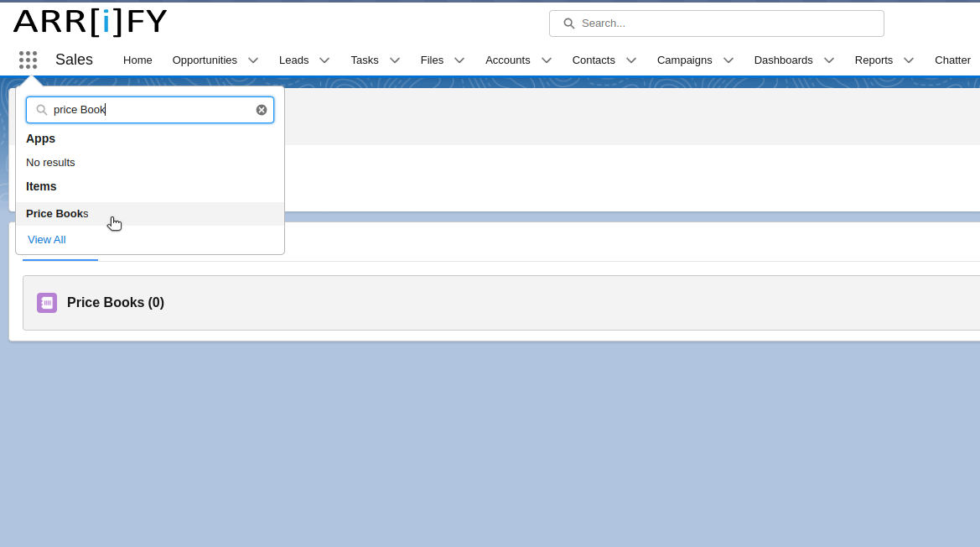Open the Reports tab
The width and height of the screenshot is (980, 547).
point(874,60)
